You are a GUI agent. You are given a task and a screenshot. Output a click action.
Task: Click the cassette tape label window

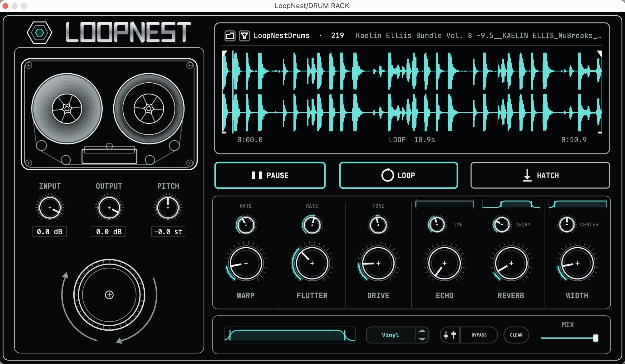109,156
